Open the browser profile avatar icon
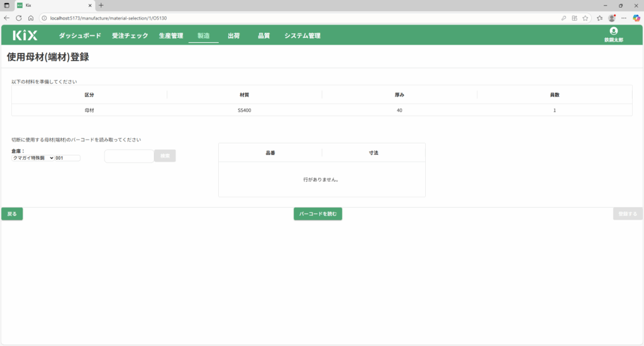644x346 pixels. pos(611,18)
